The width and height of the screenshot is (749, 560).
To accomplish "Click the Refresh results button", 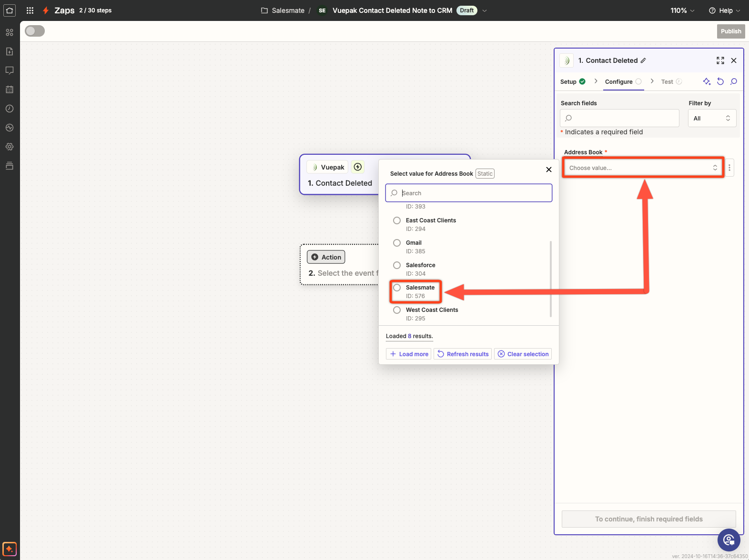I will [463, 354].
